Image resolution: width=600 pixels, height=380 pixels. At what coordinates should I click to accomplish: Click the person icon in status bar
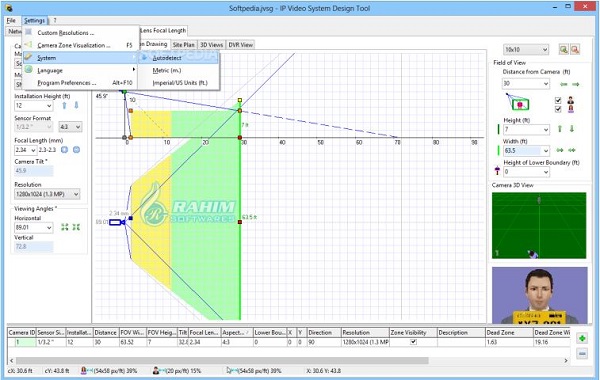pyautogui.click(x=156, y=370)
